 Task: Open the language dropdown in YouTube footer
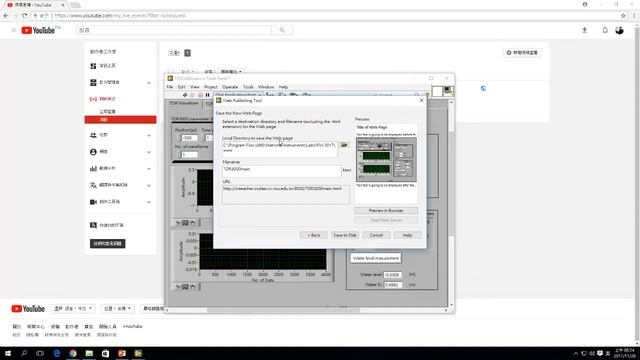73,309
